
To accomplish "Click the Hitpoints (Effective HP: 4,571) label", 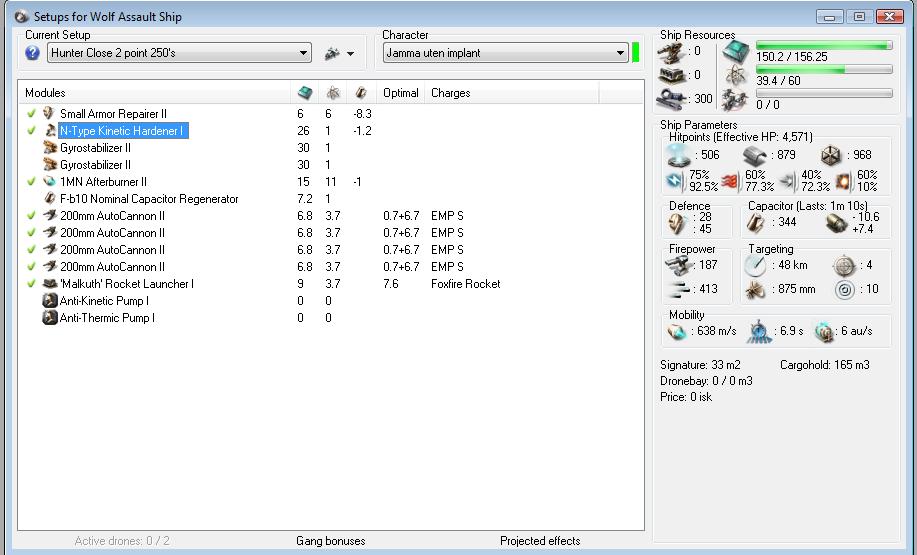I will [741, 137].
